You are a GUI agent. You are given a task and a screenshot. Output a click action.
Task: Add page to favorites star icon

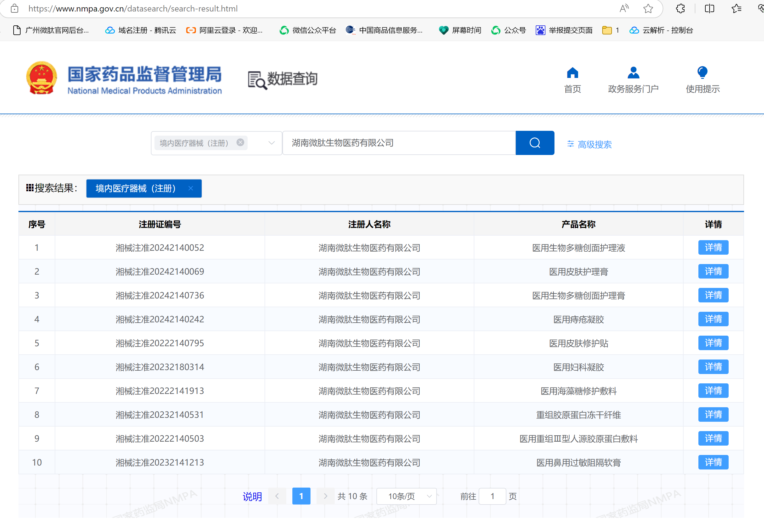pos(648,8)
